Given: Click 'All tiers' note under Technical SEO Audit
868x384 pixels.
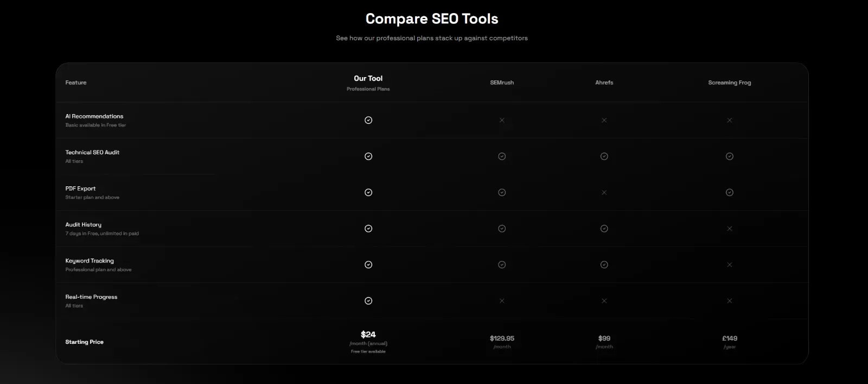Looking at the screenshot, I should (x=74, y=161).
